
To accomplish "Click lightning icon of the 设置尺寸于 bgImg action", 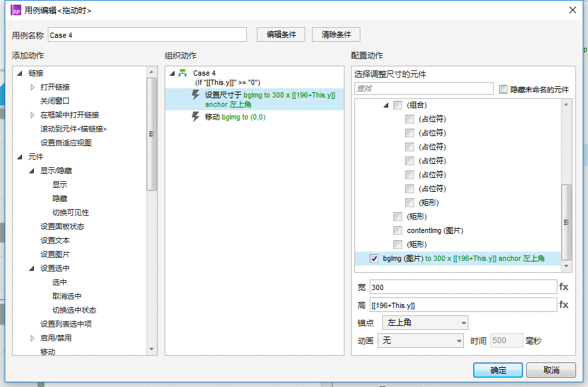I will pyautogui.click(x=195, y=94).
